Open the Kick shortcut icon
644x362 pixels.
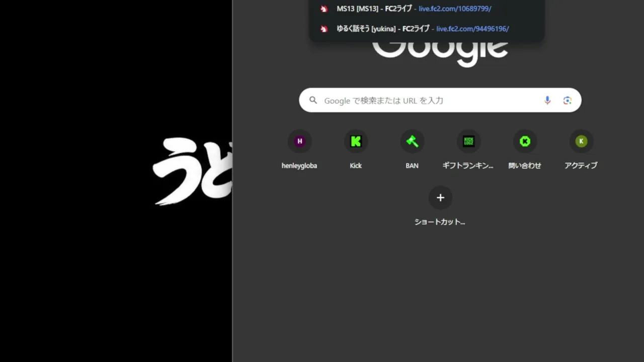(356, 141)
